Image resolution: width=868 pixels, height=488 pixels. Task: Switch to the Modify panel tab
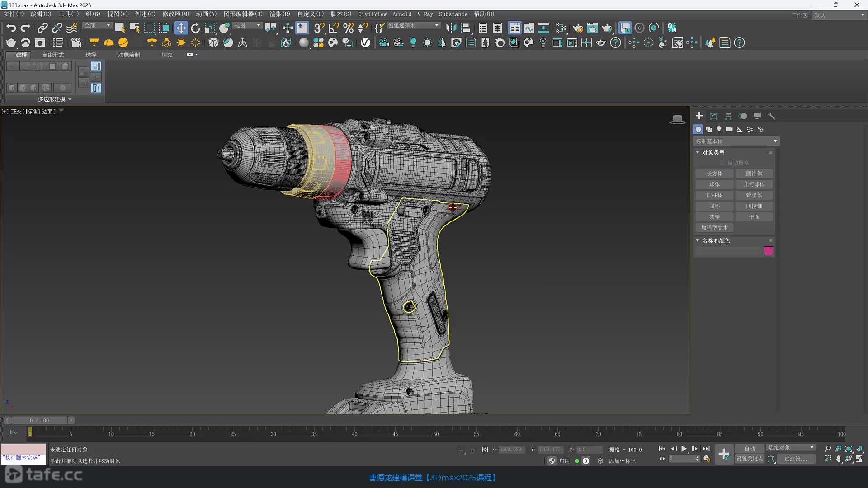pos(713,116)
